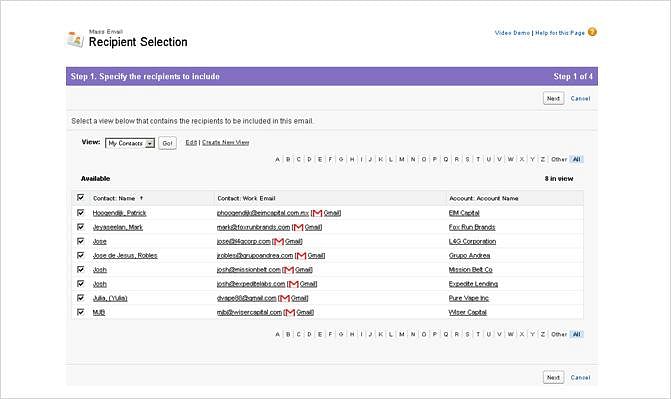Viewport: 671px width, 399px height.
Task: Open account Wiser Capital
Action: [468, 313]
